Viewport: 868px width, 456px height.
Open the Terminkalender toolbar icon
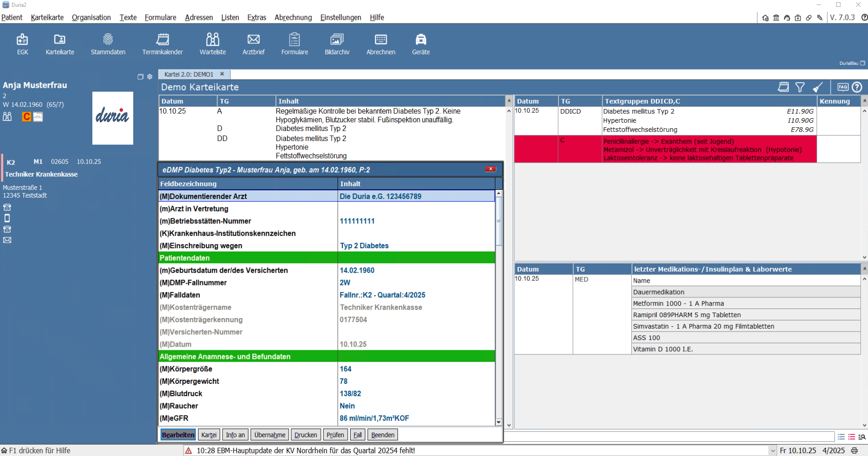(162, 44)
